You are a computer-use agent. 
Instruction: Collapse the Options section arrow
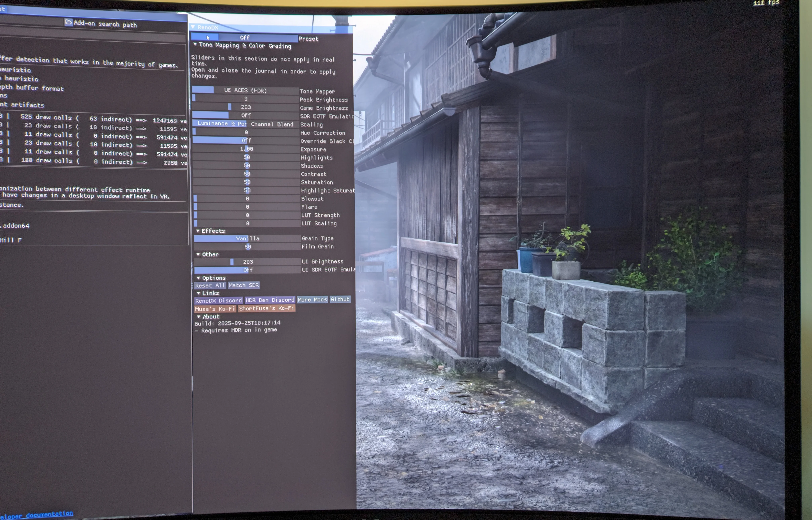(x=198, y=278)
